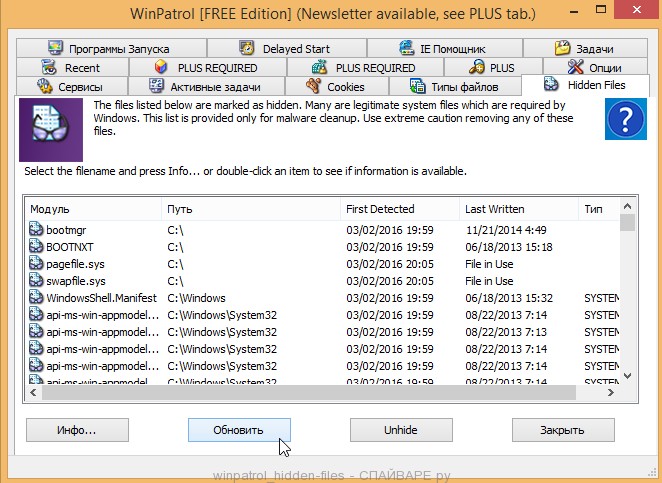Viewport: 662px width, 483px height.
Task: Select the Hidden Files tab
Action: [x=585, y=85]
